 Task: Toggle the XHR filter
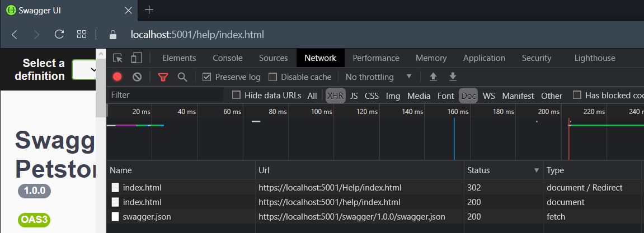(335, 96)
